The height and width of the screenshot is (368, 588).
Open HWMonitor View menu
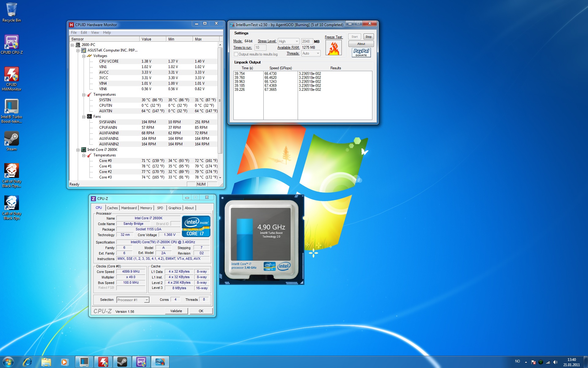point(95,33)
